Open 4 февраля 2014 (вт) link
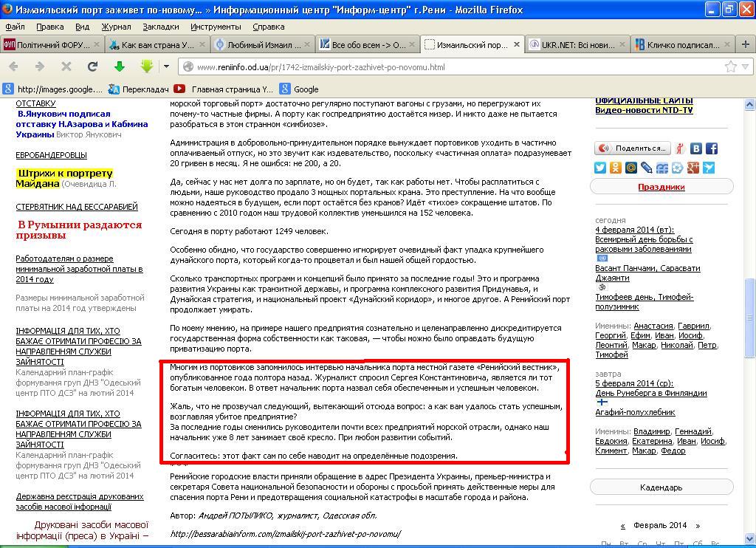The height and width of the screenshot is (548, 756). pyautogui.click(x=634, y=230)
